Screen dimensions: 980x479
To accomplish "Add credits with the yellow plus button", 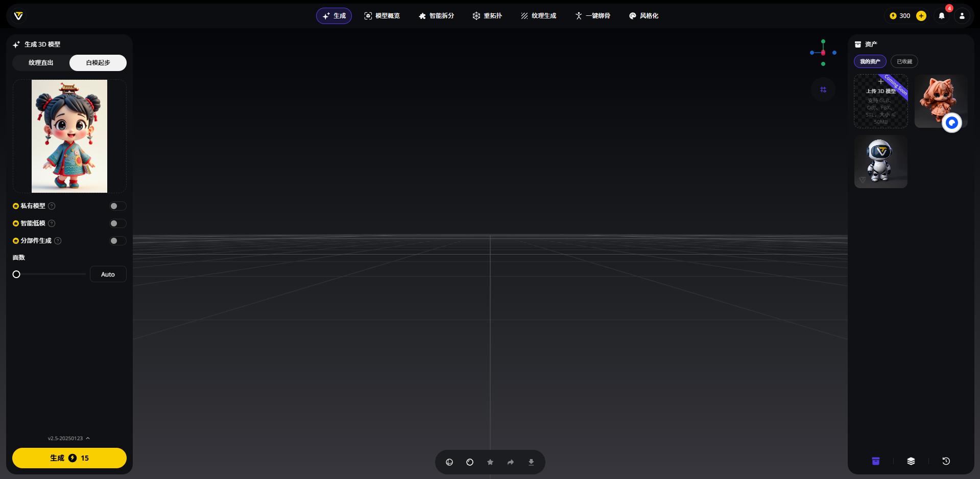I will pyautogui.click(x=921, y=16).
